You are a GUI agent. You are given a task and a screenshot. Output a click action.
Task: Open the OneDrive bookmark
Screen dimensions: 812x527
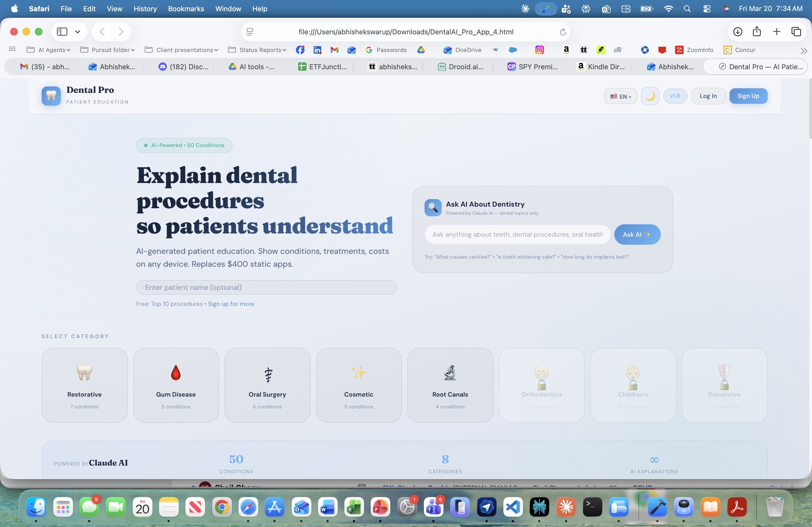pyautogui.click(x=462, y=50)
